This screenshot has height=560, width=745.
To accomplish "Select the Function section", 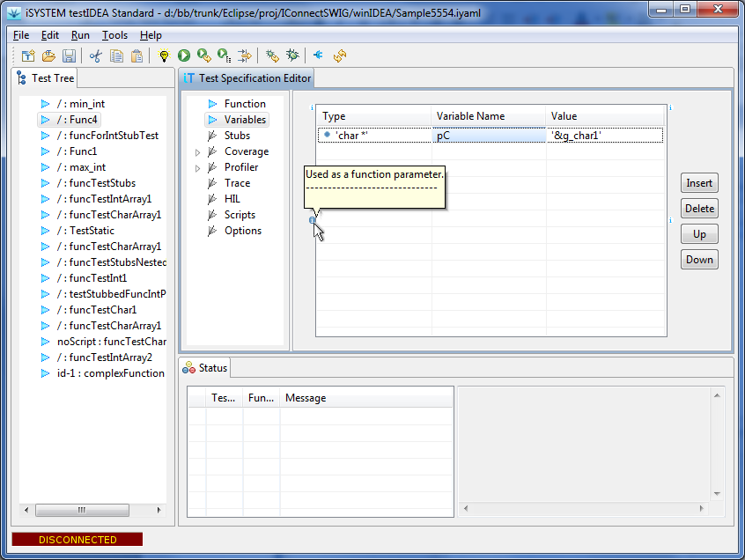I will tap(245, 104).
